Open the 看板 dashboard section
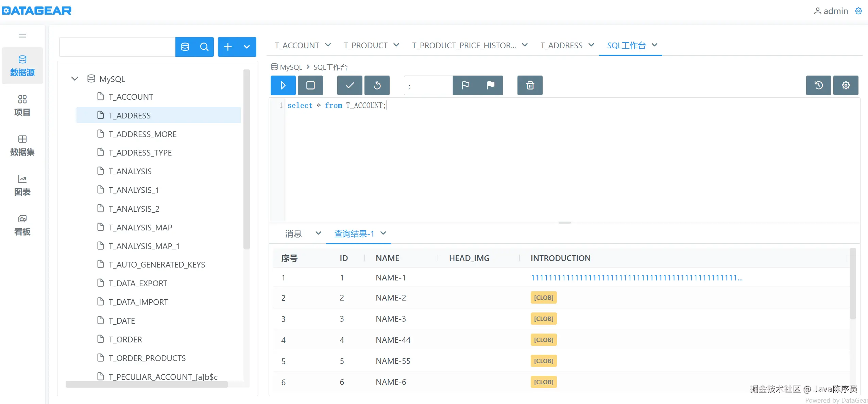Screen dimensions: 868x404 (x=22, y=225)
